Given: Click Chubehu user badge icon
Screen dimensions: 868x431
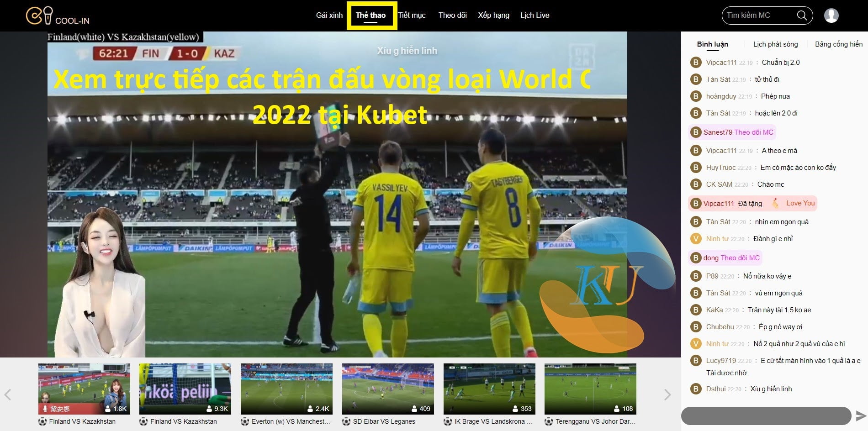Looking at the screenshot, I should [x=696, y=327].
